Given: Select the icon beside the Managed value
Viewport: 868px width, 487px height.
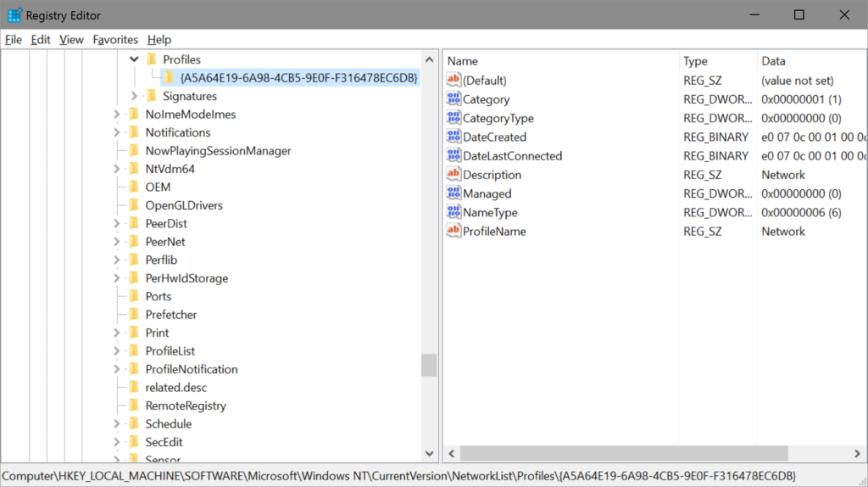Looking at the screenshot, I should point(453,194).
